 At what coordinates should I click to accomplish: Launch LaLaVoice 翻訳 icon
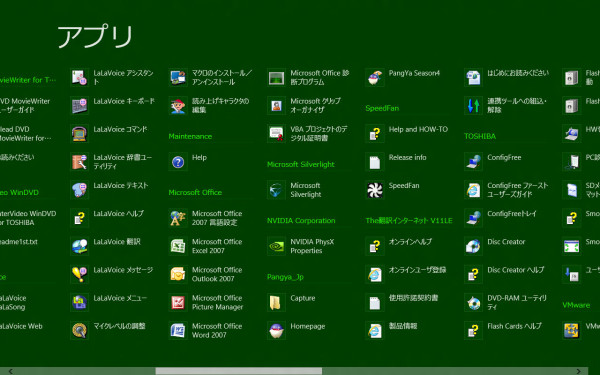80,246
